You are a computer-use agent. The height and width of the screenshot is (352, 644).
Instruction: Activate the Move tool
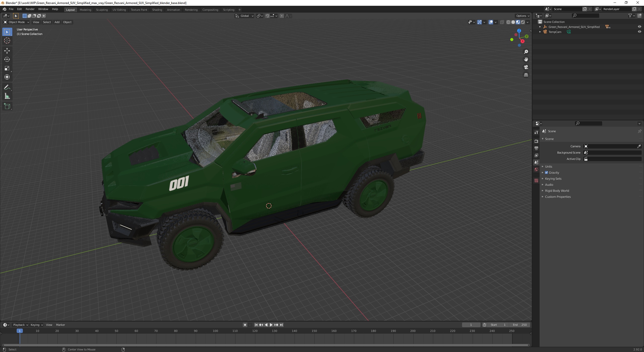(7, 51)
